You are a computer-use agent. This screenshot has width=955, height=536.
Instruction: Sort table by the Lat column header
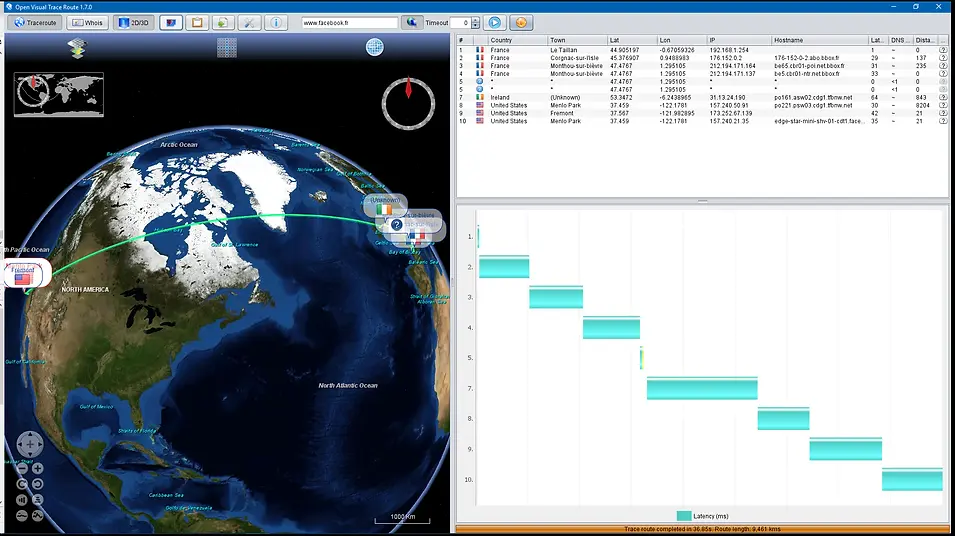pos(632,40)
